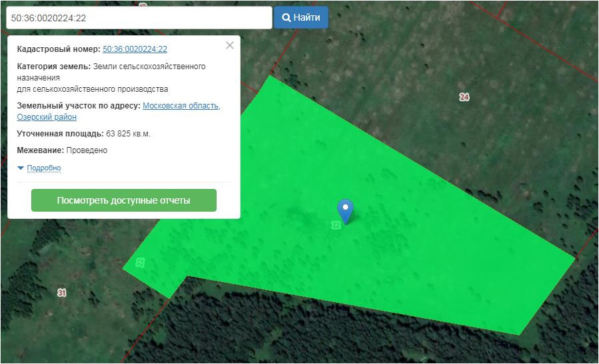Click the Межевание: Проведено line
The image size is (599, 364).
tap(62, 150)
